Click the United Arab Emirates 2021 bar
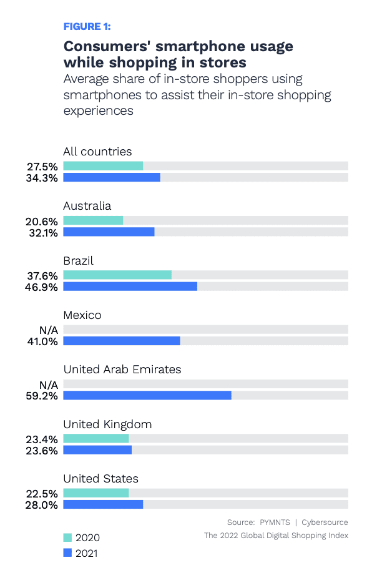The image size is (387, 588). tap(147, 395)
